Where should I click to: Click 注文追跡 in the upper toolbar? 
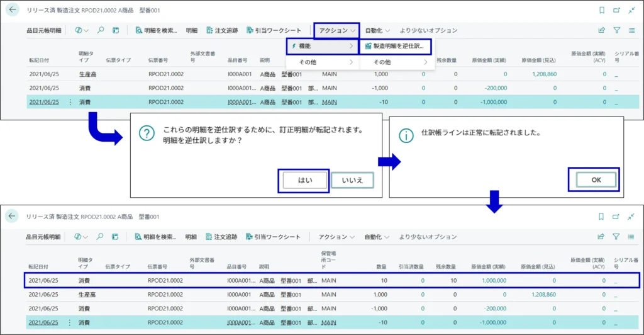[x=221, y=30]
